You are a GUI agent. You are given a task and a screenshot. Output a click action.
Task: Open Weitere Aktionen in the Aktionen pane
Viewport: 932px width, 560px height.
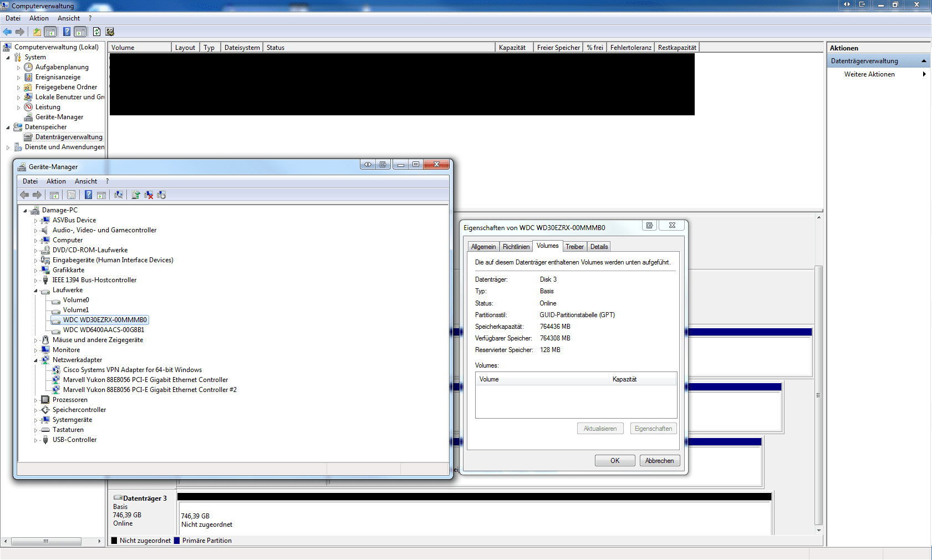point(869,74)
